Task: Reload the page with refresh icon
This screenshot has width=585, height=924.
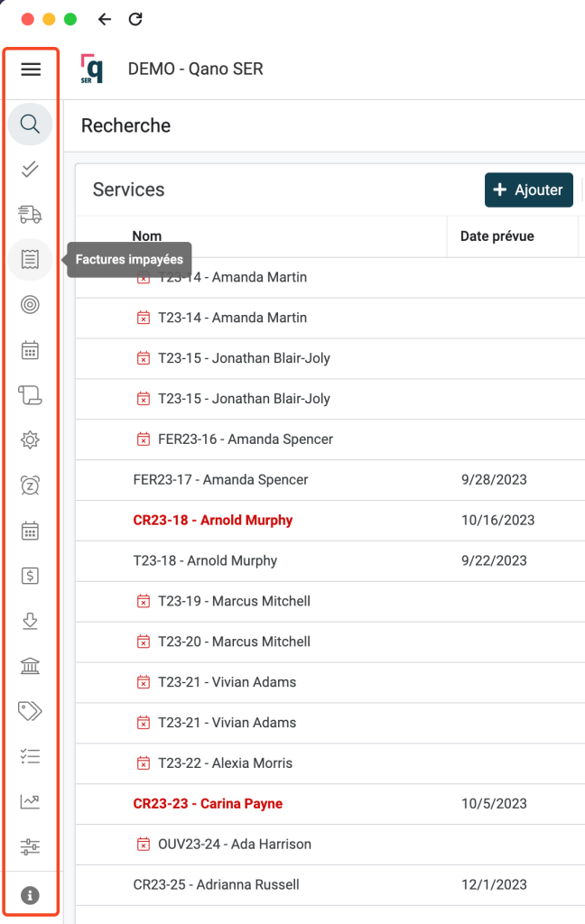Action: click(x=135, y=19)
